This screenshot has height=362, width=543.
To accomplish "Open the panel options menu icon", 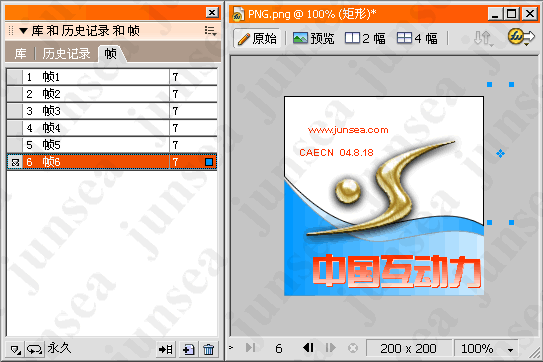I will (x=210, y=31).
